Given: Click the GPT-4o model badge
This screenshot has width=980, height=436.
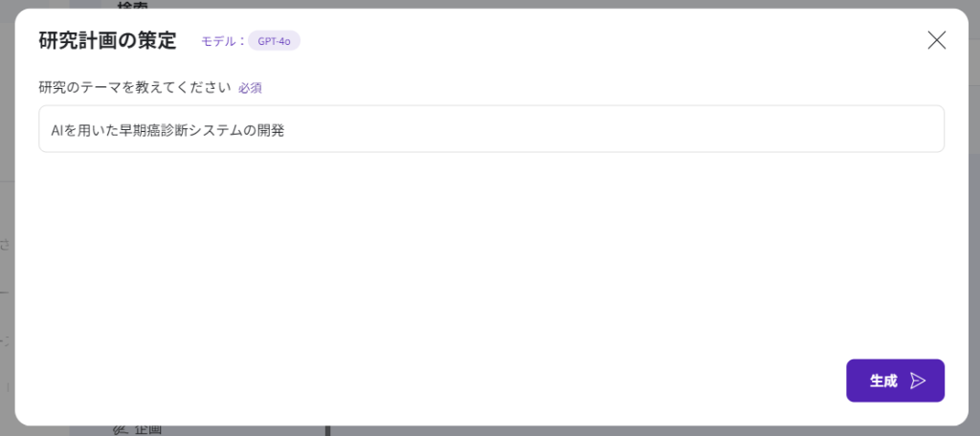Looking at the screenshot, I should pos(274,41).
